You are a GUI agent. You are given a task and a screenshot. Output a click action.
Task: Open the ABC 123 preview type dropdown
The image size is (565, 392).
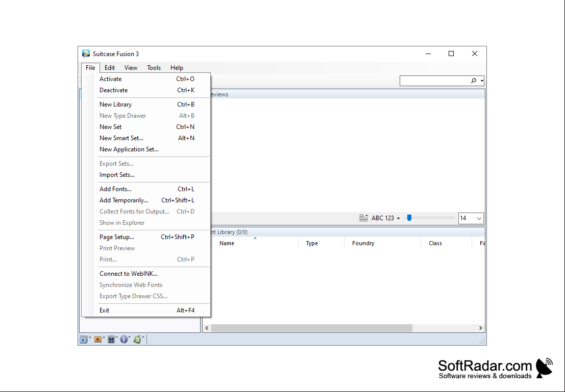385,218
